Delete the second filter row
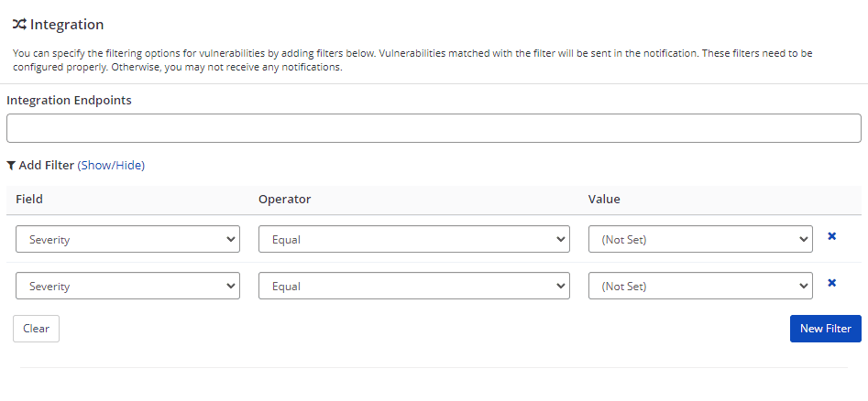The image size is (868, 401). click(x=831, y=283)
